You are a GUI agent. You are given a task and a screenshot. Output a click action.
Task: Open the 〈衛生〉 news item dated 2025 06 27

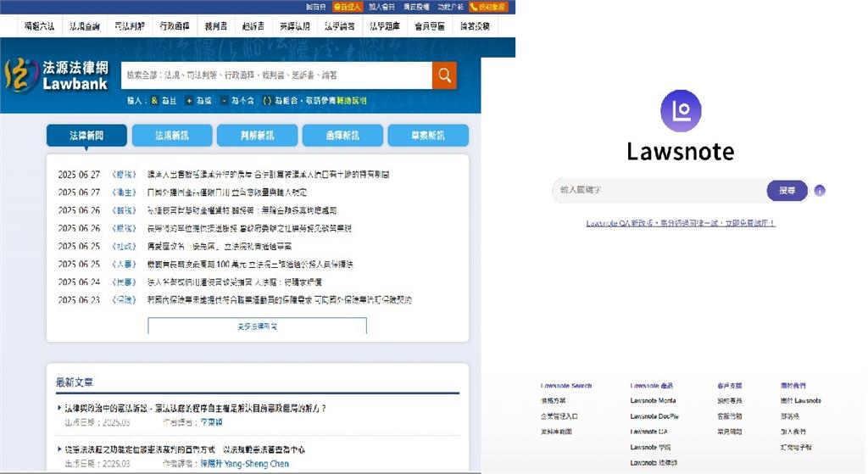point(227,192)
